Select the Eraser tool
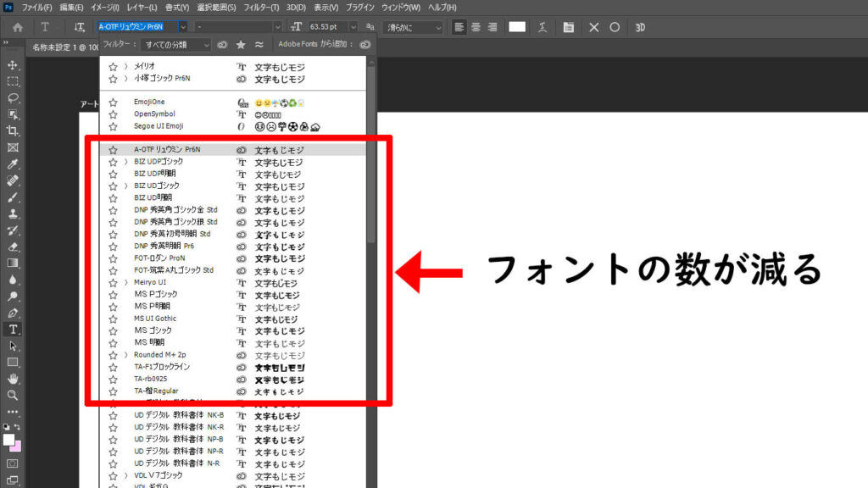This screenshot has width=868, height=488. coord(13,247)
